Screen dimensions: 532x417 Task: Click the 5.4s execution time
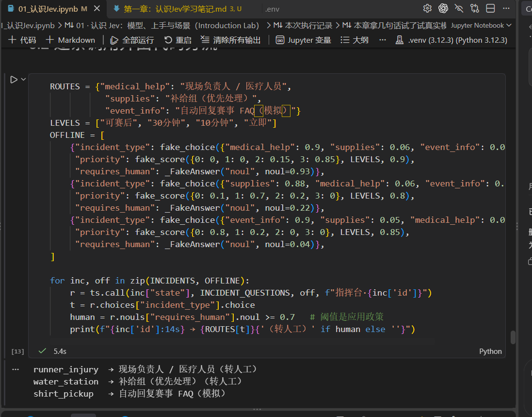click(x=60, y=351)
